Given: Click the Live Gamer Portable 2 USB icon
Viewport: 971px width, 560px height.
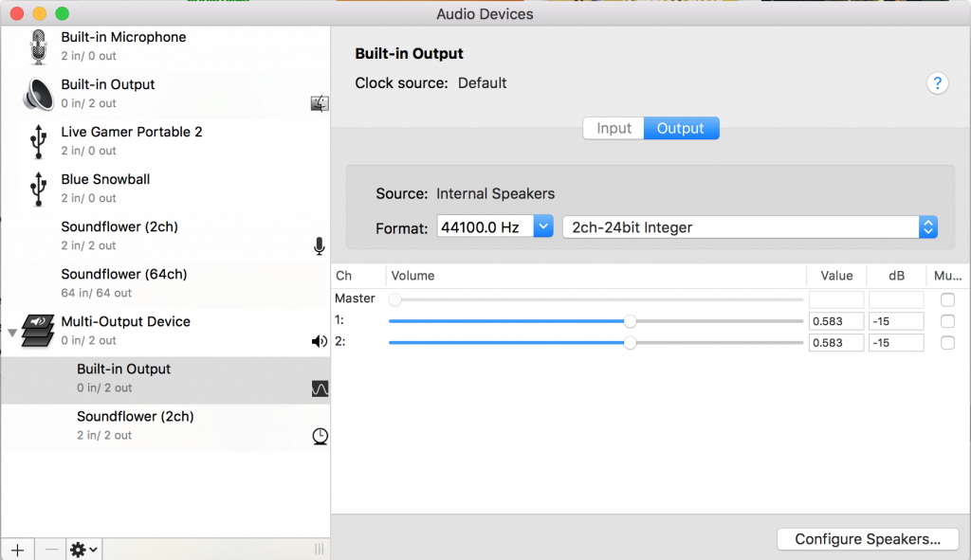Looking at the screenshot, I should 38,142.
